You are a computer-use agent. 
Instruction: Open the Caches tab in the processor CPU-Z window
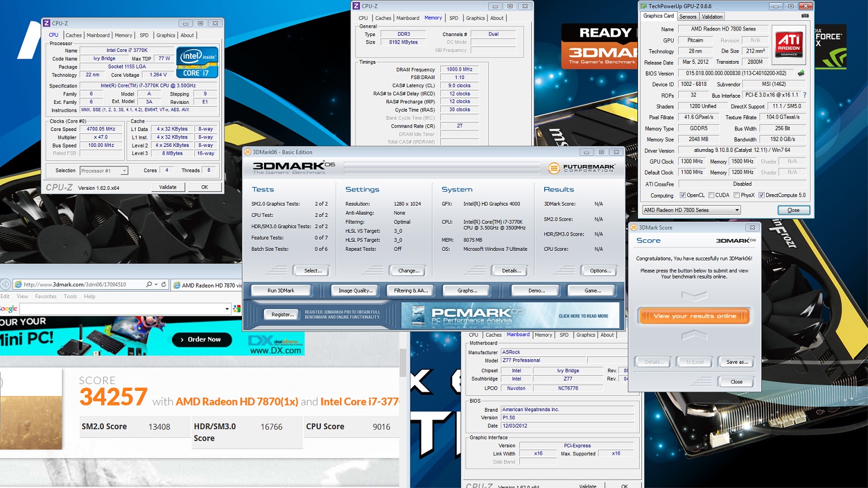tap(73, 35)
